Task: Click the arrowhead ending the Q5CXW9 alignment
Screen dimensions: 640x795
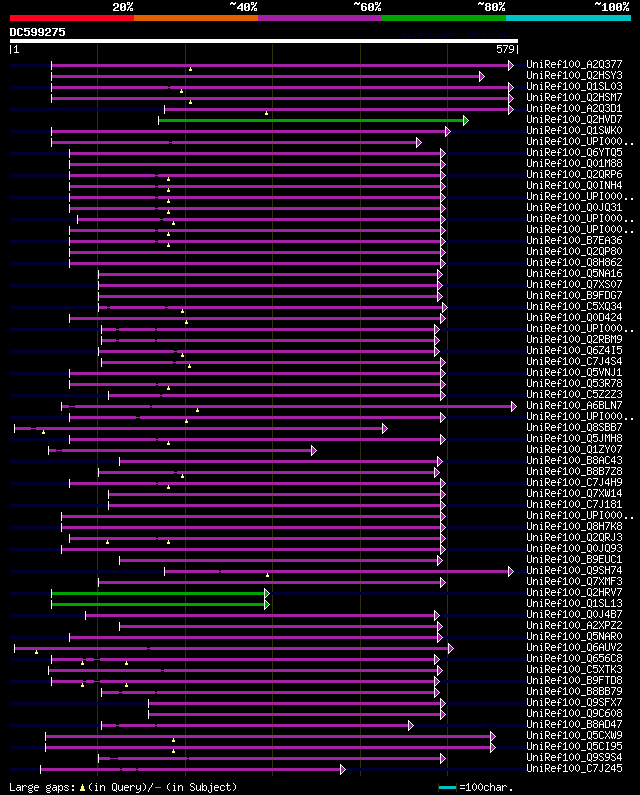Action: [x=493, y=737]
